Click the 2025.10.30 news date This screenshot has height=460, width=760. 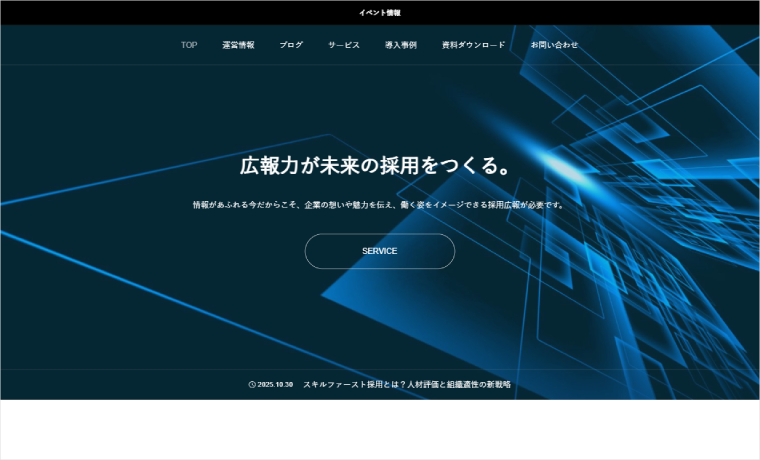[x=275, y=385]
